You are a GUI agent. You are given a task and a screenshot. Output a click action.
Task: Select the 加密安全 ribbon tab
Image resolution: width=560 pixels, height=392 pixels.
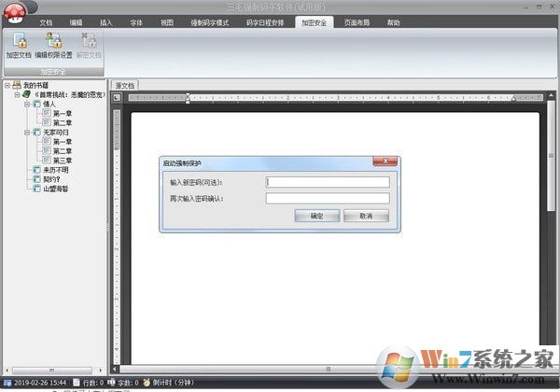(314, 22)
